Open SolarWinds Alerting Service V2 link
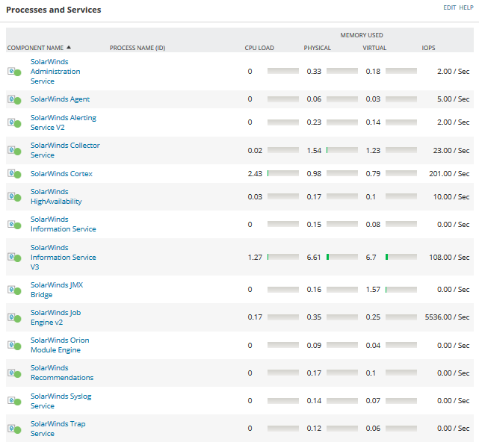The height and width of the screenshot is (448, 479). click(x=64, y=122)
